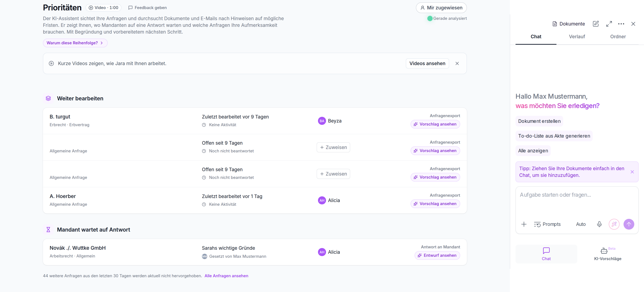The width and height of the screenshot is (644, 292).
Task: Open the Auto mode selector
Action: click(581, 224)
